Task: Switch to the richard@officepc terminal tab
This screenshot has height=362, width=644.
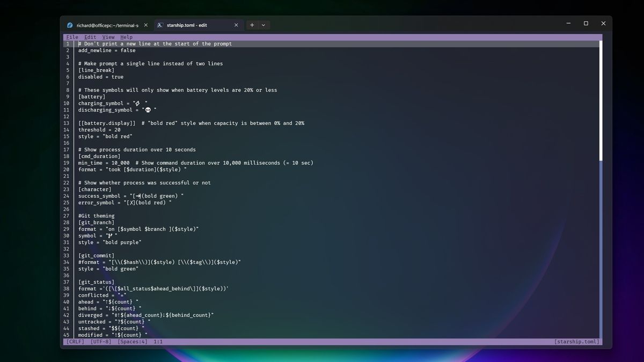Action: click(107, 25)
